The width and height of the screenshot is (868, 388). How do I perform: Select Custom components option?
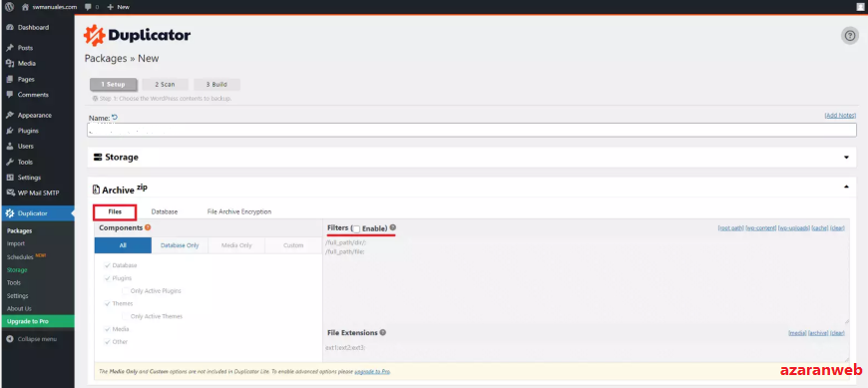point(293,245)
